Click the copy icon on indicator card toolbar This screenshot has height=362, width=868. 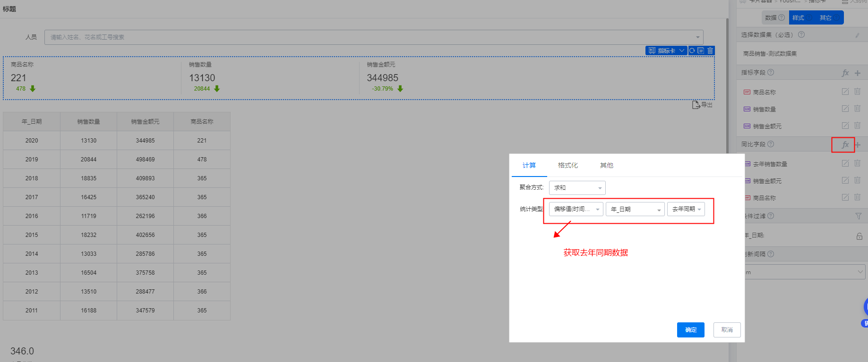click(x=701, y=51)
